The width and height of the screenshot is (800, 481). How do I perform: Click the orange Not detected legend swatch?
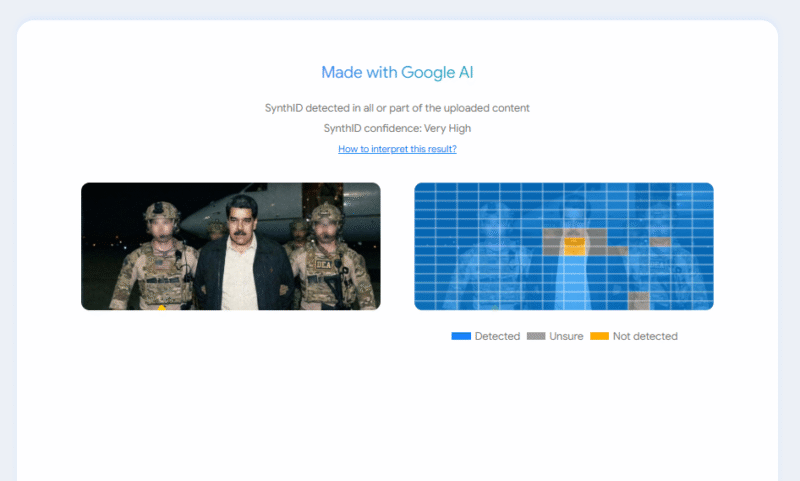(599, 336)
